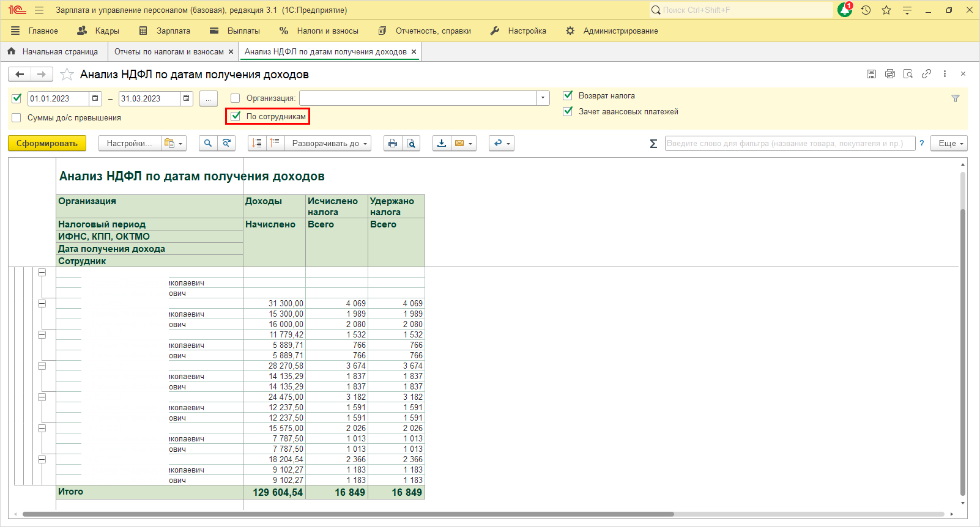Toggle the 'Возврат налога' checkbox
Viewport: 980px width, 527px height.
point(568,95)
